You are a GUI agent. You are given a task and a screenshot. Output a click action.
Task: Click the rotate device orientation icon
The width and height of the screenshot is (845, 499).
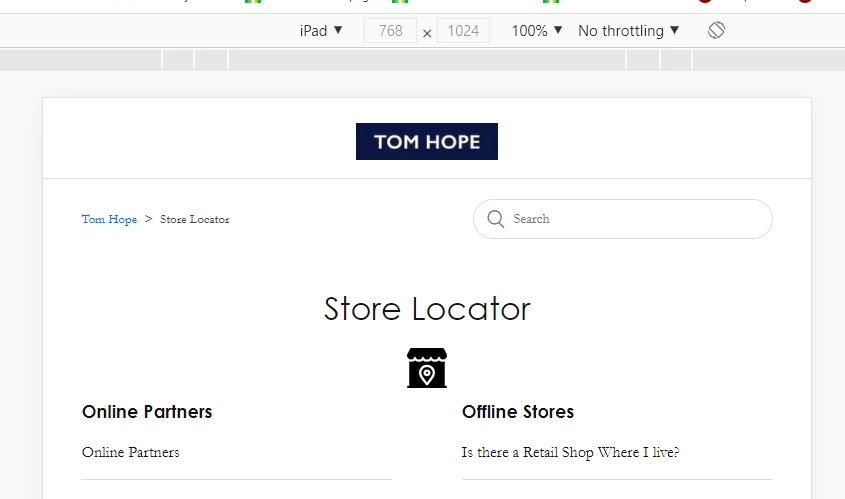716,30
